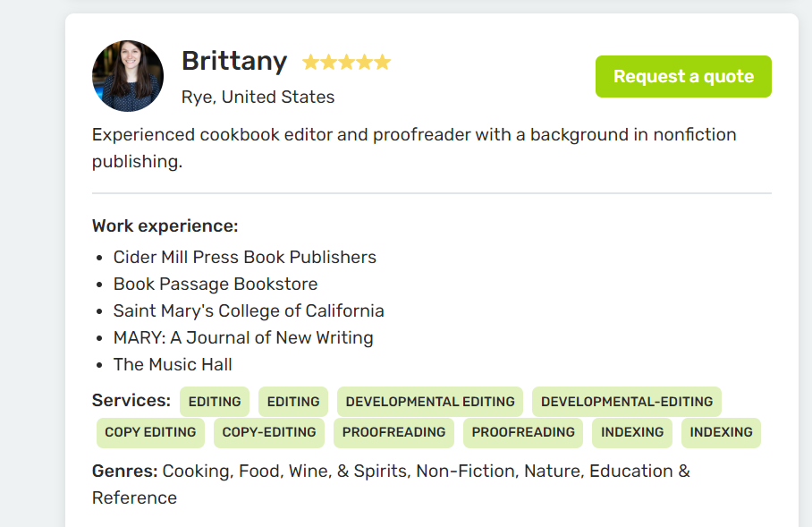Viewport: 812px width, 527px height.
Task: Click Saint Mary's College of California
Action: pos(249,310)
